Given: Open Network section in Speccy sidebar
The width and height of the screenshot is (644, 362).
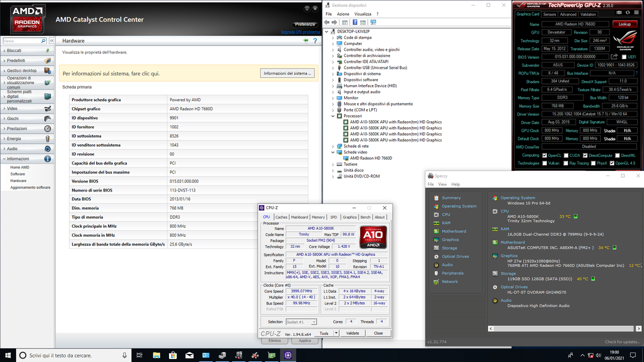Looking at the screenshot, I should pos(450,282).
